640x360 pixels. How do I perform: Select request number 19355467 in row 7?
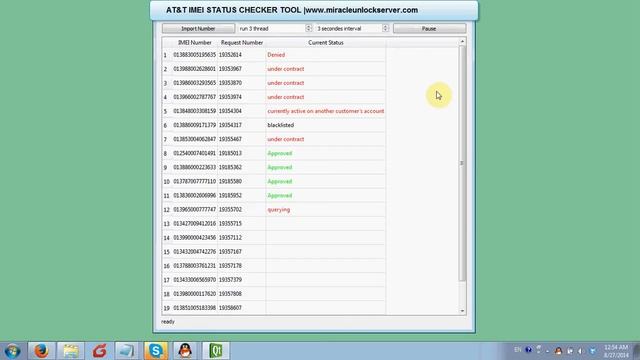click(230, 139)
